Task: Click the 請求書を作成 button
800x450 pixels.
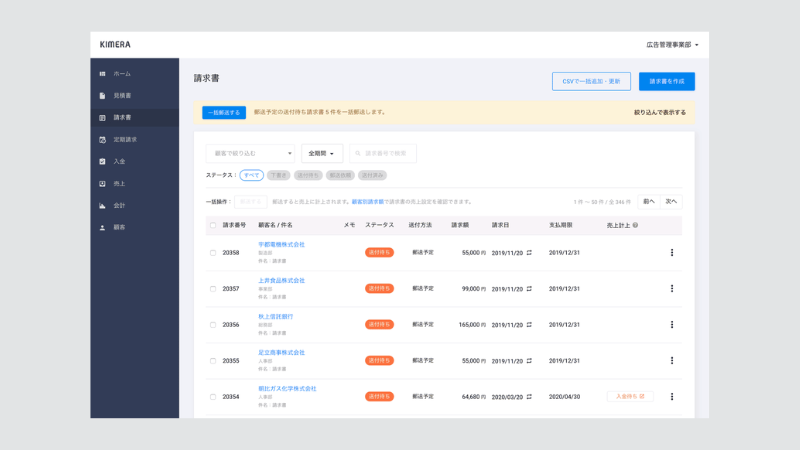Action: tap(666, 81)
